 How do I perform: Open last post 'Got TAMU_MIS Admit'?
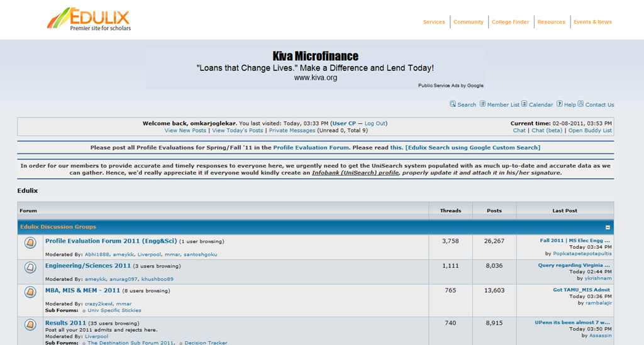(x=581, y=290)
